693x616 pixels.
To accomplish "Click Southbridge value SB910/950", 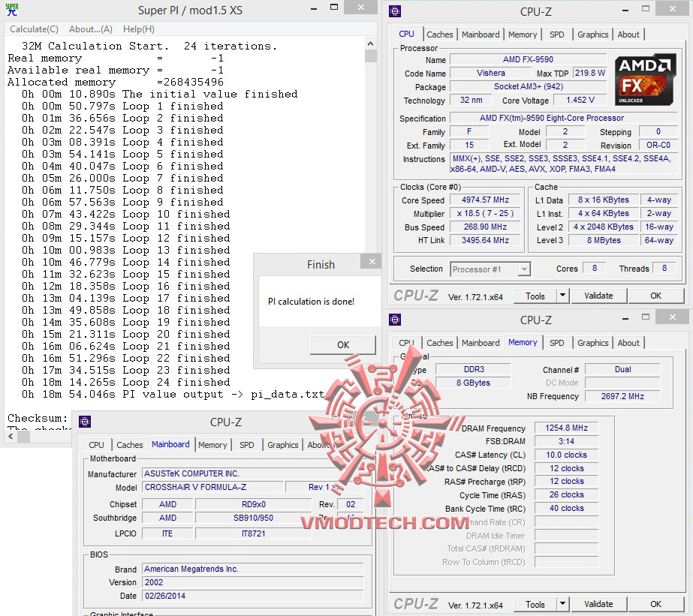I will tap(253, 518).
